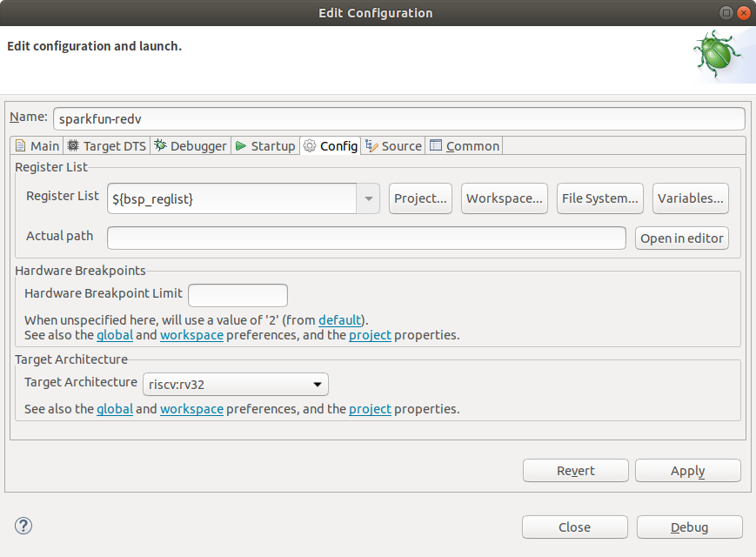Open the Target DTS tab
This screenshot has width=756, height=557.
point(107,146)
